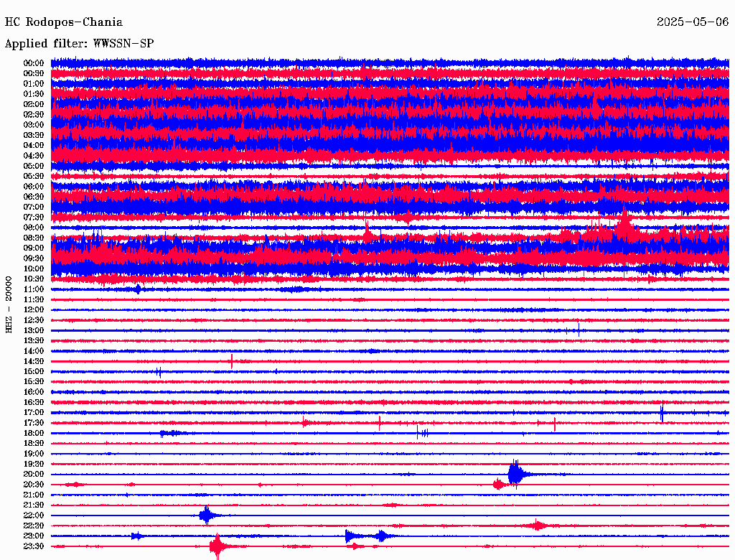Select the 10:30 time label

(34, 279)
